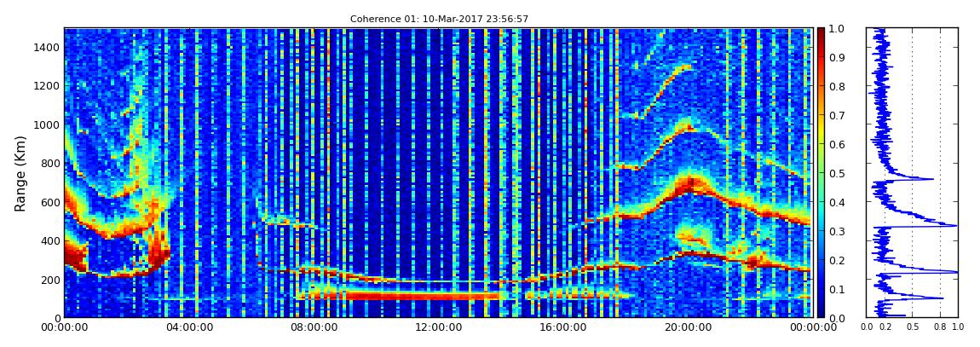Click the colorbar label 0.6
Viewport: 980px width, 347px height.
(x=837, y=144)
